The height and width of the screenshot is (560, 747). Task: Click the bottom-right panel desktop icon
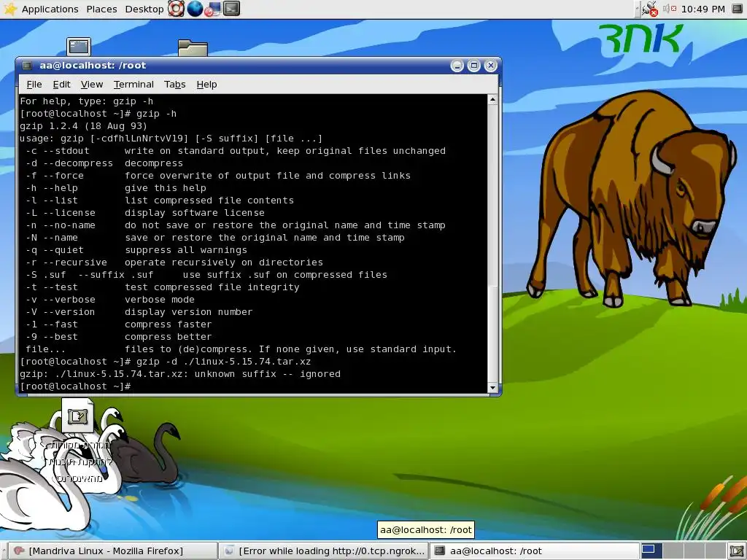pyautogui.click(x=737, y=551)
